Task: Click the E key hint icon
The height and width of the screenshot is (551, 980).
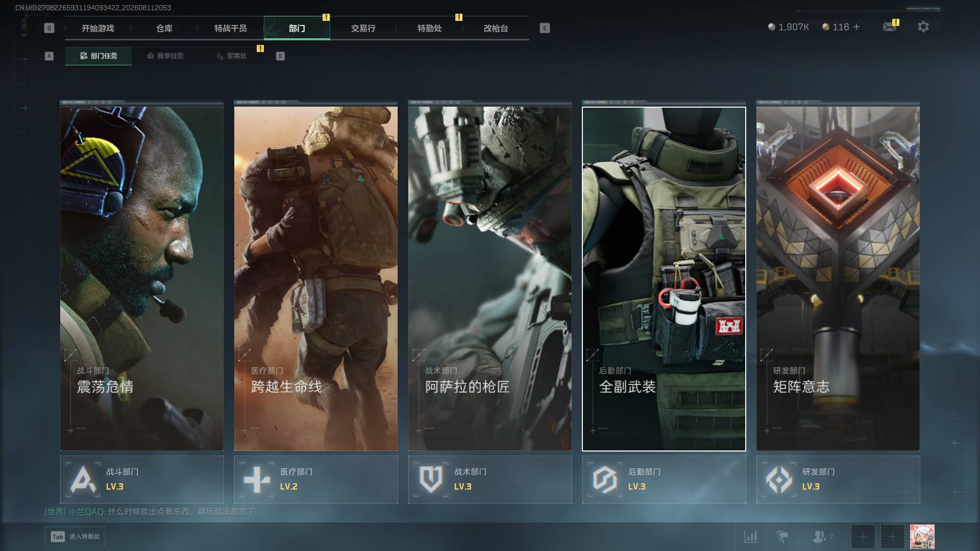Action: pyautogui.click(x=545, y=28)
